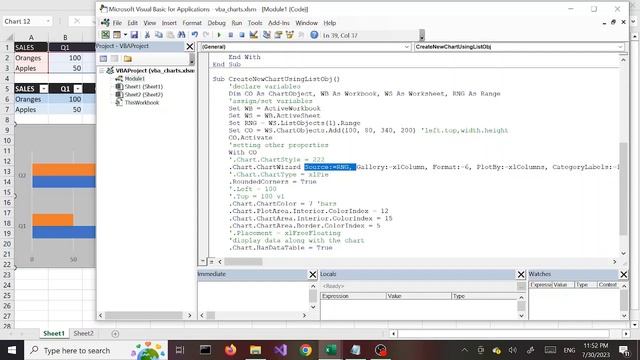640x360 pixels.
Task: Close the Project - VBAProject pane
Action: (x=190, y=47)
